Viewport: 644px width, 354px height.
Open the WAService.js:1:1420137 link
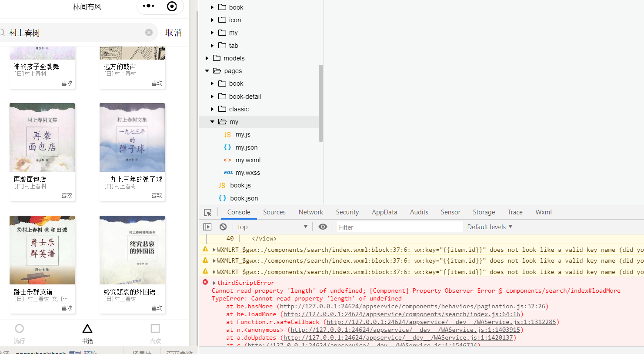click(398, 338)
